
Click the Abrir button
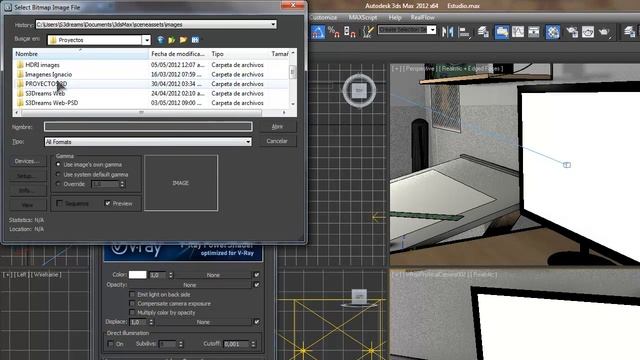tap(277, 127)
